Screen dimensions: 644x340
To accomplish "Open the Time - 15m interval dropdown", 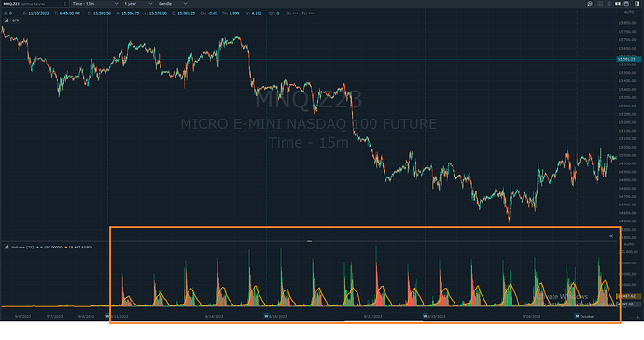I will 95,4.
